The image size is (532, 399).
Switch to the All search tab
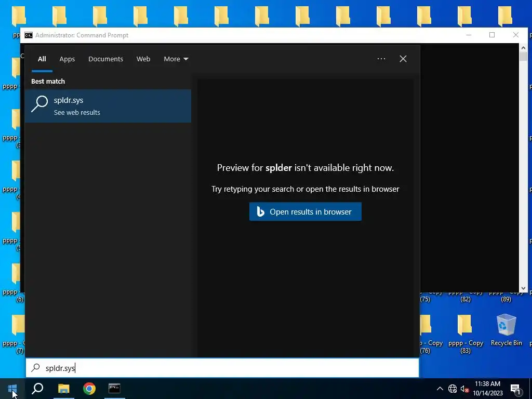[42, 59]
